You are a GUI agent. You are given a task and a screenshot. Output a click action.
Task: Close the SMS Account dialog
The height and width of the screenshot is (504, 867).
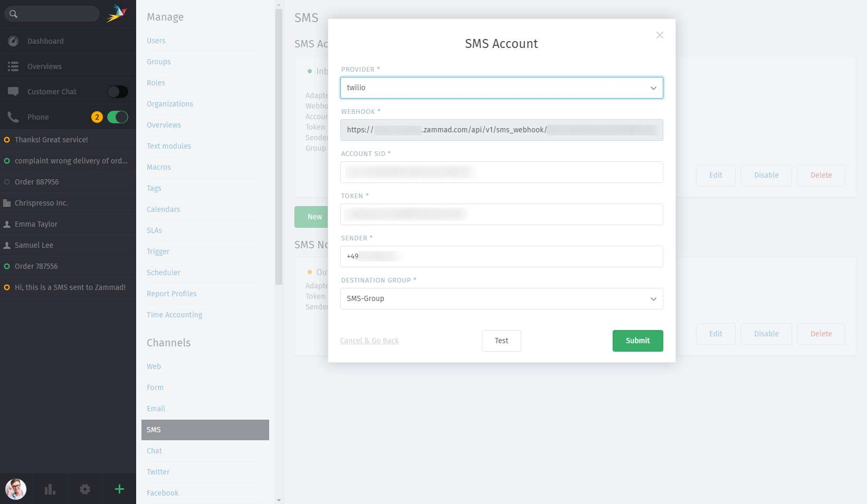(x=660, y=35)
